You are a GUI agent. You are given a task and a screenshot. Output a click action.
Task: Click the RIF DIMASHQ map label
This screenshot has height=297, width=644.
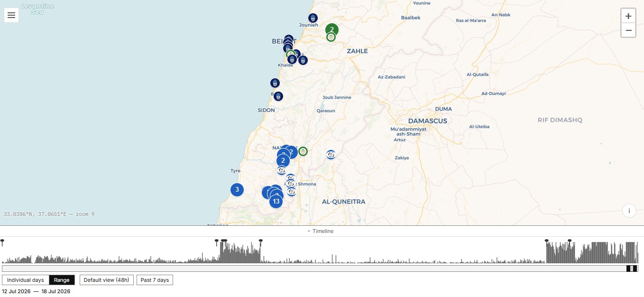[560, 120]
